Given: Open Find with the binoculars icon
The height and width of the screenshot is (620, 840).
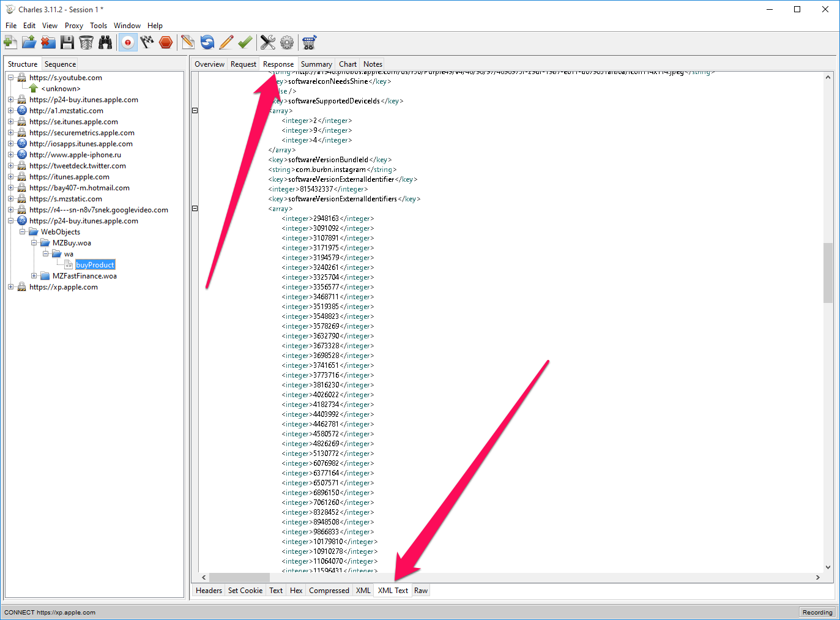Looking at the screenshot, I should click(x=105, y=42).
